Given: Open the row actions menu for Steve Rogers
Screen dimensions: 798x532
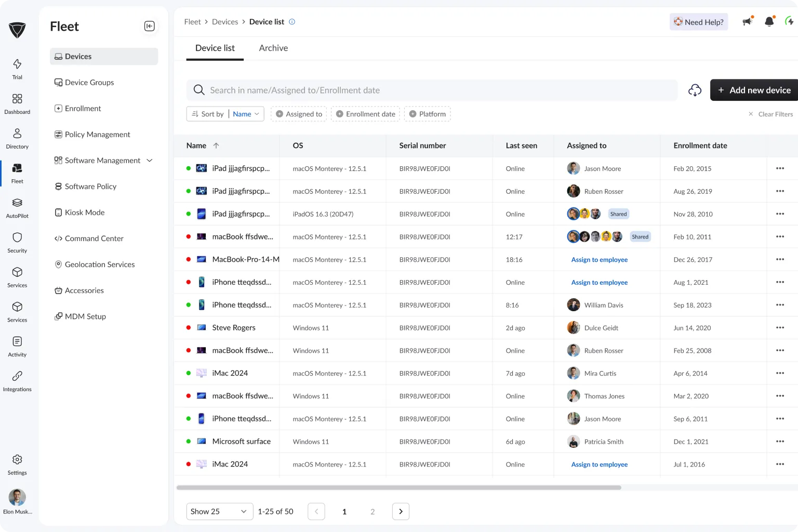Looking at the screenshot, I should (780, 328).
